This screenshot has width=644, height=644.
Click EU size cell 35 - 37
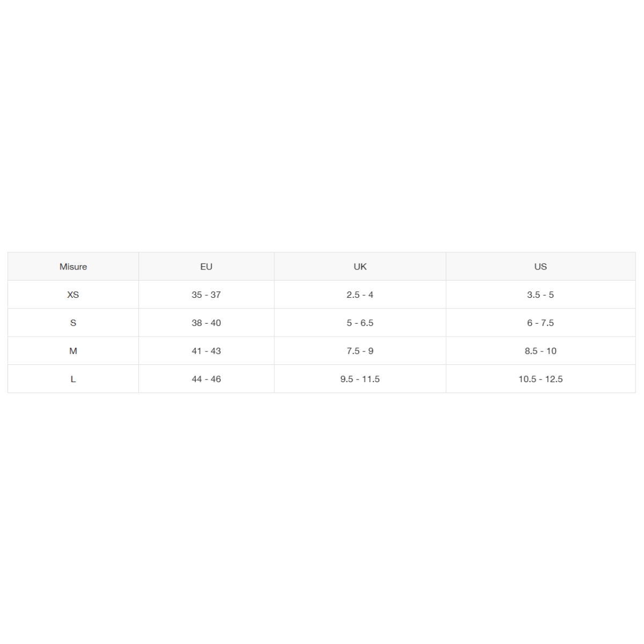click(x=206, y=295)
